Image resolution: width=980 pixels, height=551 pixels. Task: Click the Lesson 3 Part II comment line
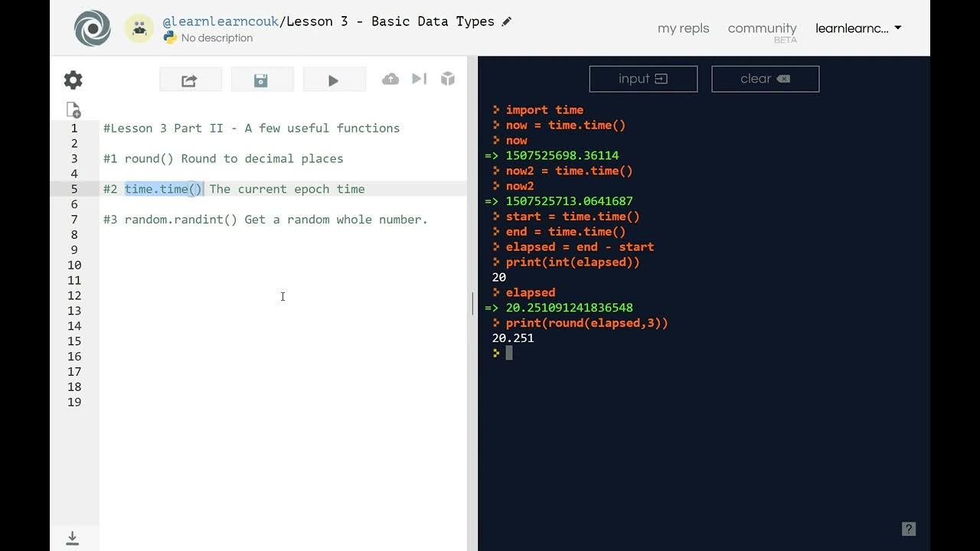pyautogui.click(x=252, y=128)
